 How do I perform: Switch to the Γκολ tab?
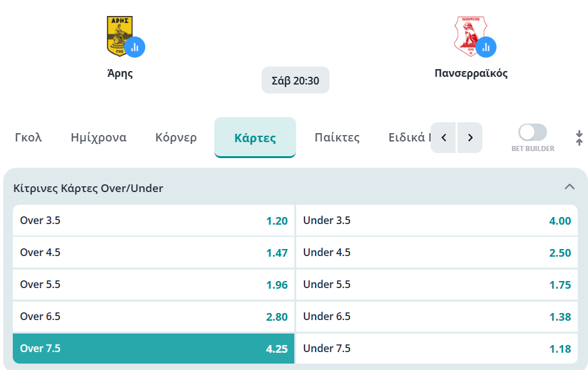28,138
